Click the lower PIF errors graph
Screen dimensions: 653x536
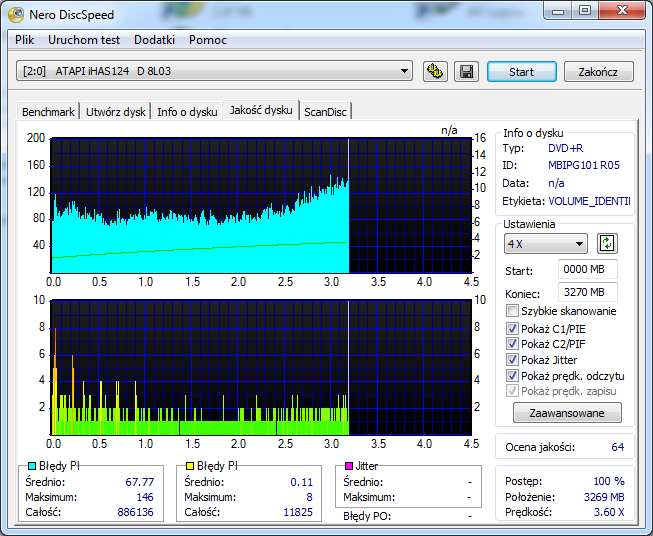(261, 367)
